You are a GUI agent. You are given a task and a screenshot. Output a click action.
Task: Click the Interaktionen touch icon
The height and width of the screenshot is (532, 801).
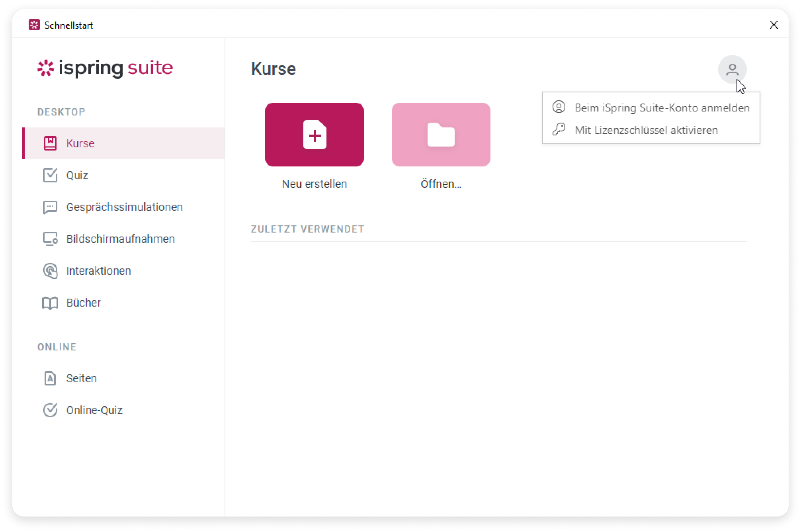click(50, 271)
